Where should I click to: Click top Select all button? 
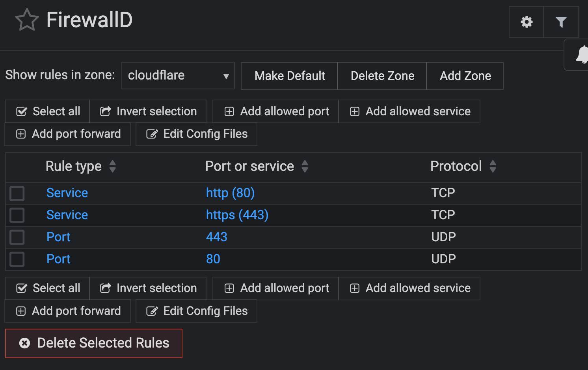48,111
